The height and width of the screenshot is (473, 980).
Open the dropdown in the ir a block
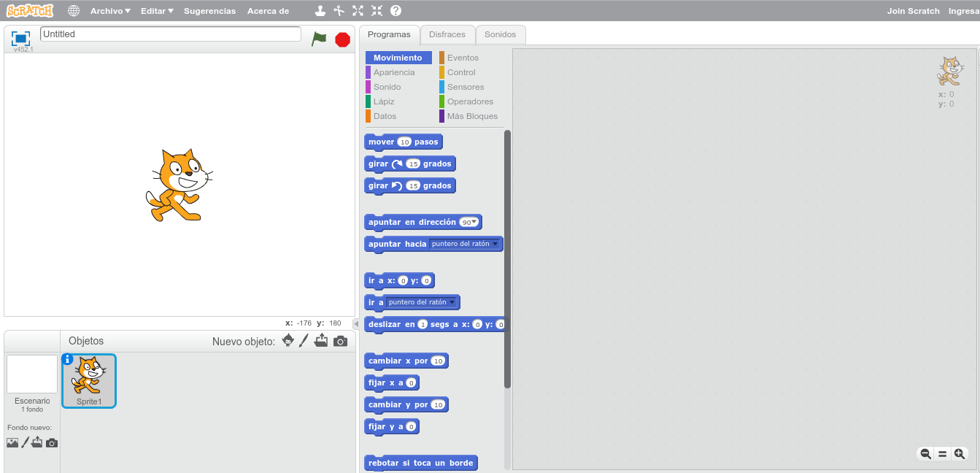451,301
